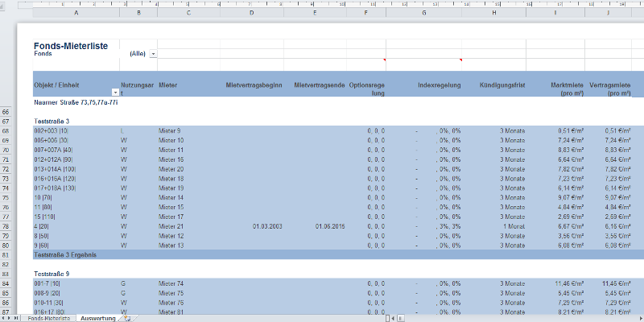Image resolution: width=644 pixels, height=322 pixels.
Task: Click the Fonds-Mieterliste title cell
Action: click(71, 46)
